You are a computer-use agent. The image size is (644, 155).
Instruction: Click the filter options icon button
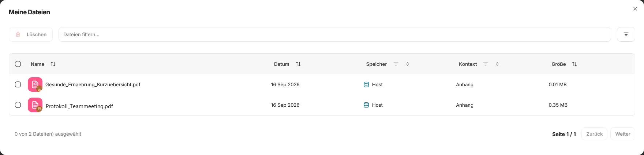click(626, 34)
